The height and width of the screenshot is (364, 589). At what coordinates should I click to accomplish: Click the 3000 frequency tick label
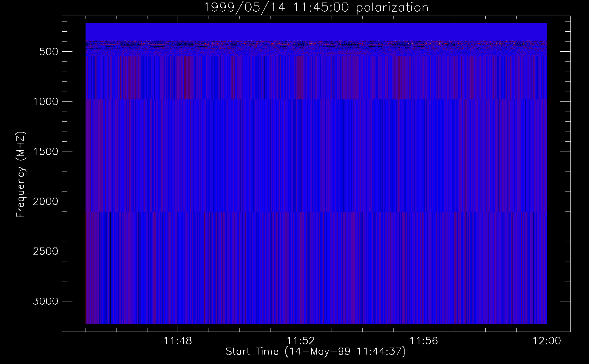click(x=46, y=301)
